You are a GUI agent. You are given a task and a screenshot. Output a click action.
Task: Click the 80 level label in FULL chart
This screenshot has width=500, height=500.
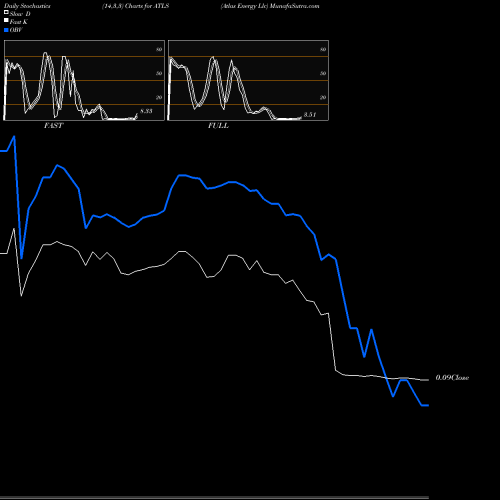tap(323, 49)
